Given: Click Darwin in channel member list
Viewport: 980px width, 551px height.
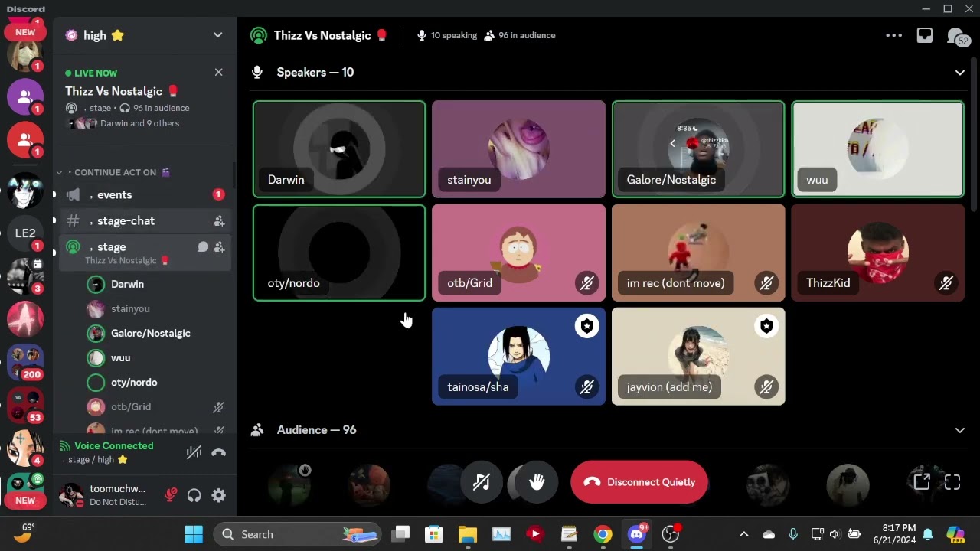Looking at the screenshot, I should point(157,284).
